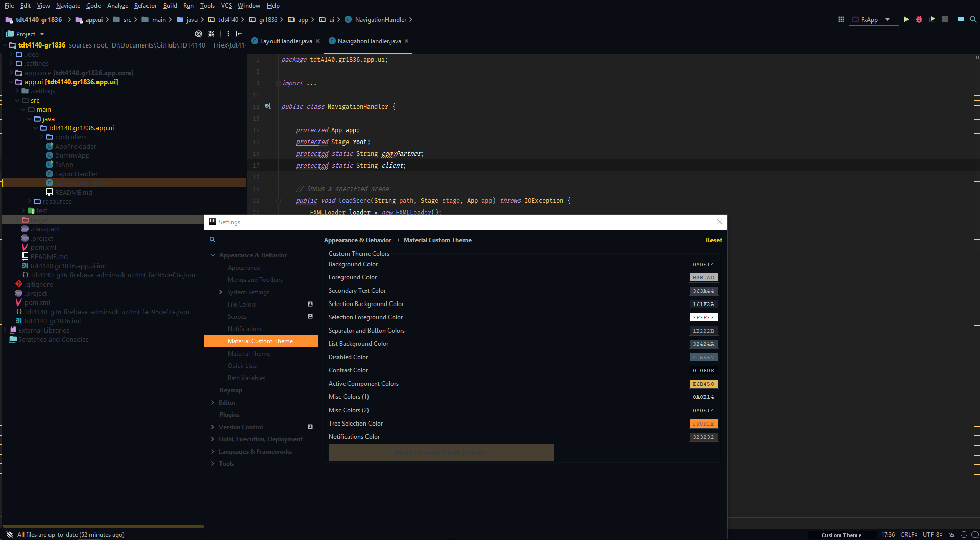Open project structure grid icon
The height and width of the screenshot is (540, 980).
[961, 19]
